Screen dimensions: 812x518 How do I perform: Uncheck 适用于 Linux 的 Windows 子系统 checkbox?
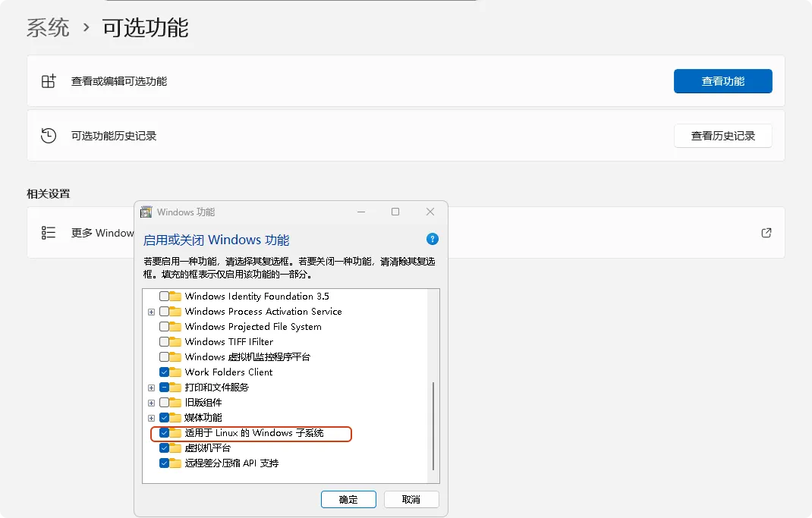(164, 433)
